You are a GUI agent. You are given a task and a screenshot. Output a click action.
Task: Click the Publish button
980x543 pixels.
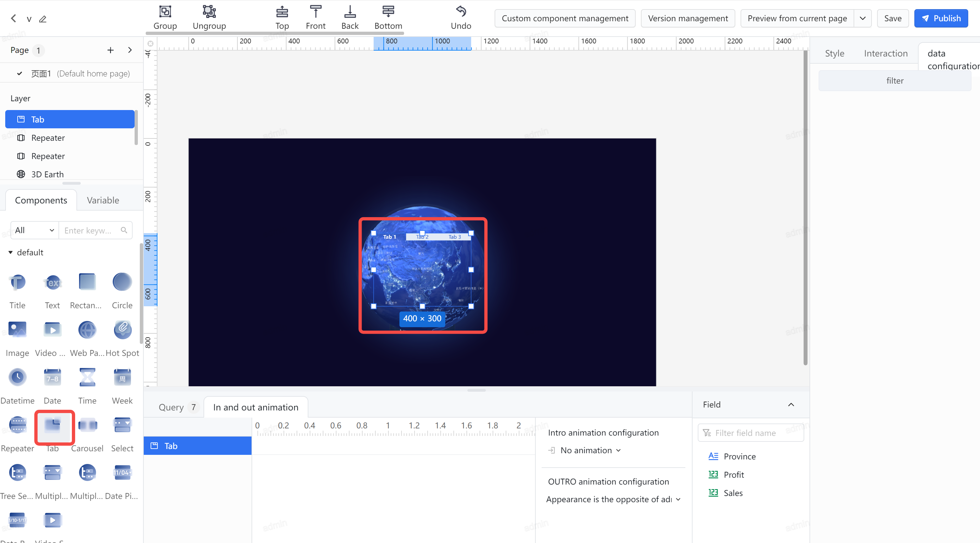pos(941,18)
